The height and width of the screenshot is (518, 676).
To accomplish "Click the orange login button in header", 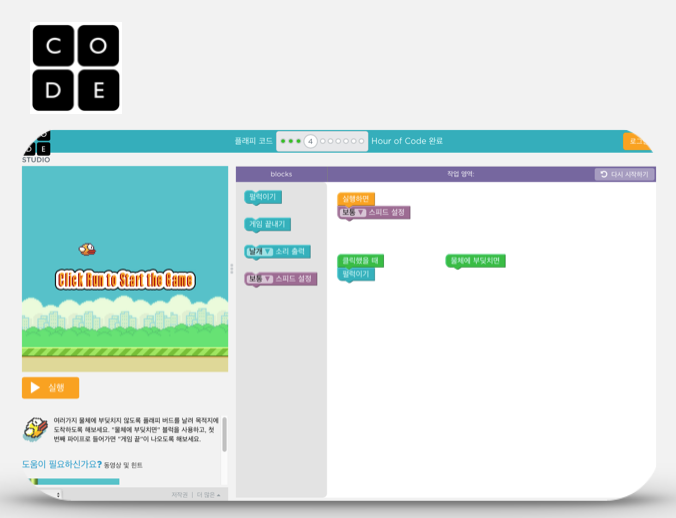I will 637,141.
